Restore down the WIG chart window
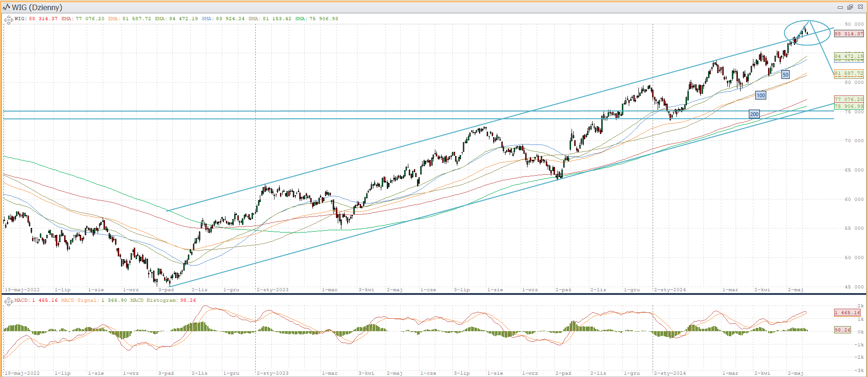The image size is (868, 377). pyautogui.click(x=850, y=7)
